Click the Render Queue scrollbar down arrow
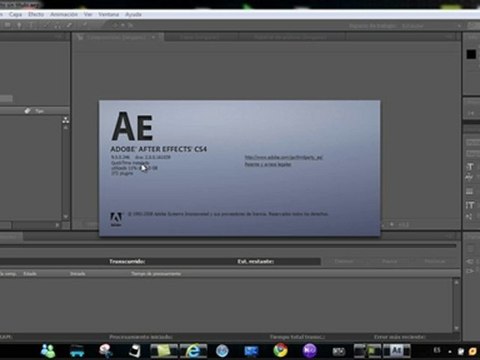The image size is (480, 360). [456, 328]
